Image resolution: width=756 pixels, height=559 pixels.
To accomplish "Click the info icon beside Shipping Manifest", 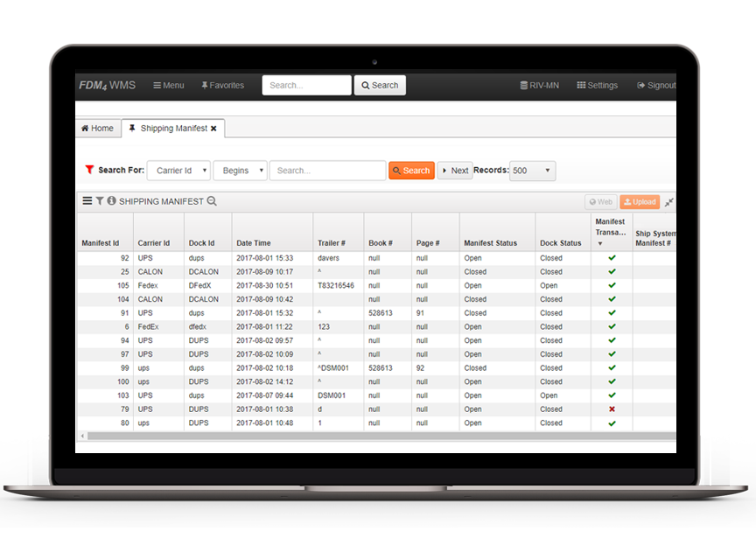I will 111,201.
